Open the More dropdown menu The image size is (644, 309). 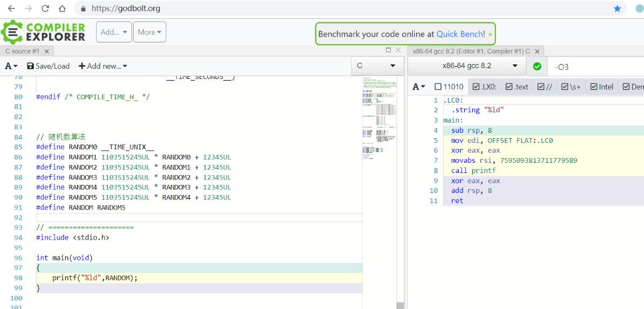[x=150, y=32]
